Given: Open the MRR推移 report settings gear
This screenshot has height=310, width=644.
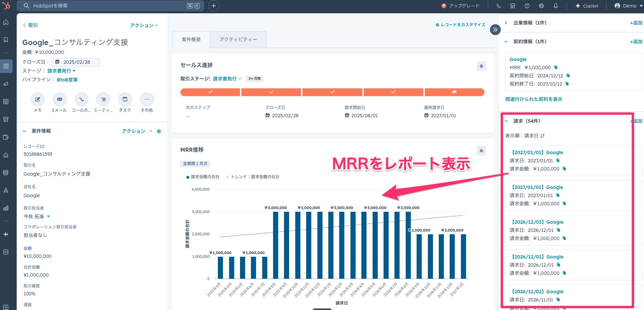Looking at the screenshot, I should pos(481,150).
